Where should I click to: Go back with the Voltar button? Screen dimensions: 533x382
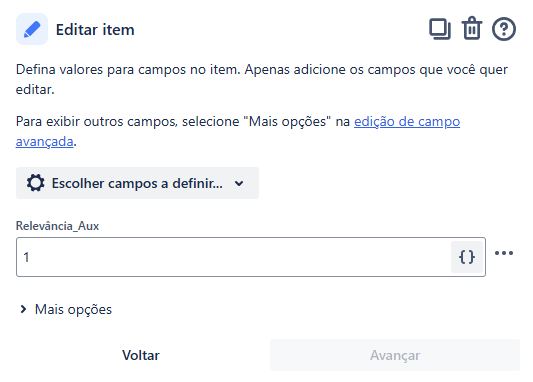click(x=141, y=355)
